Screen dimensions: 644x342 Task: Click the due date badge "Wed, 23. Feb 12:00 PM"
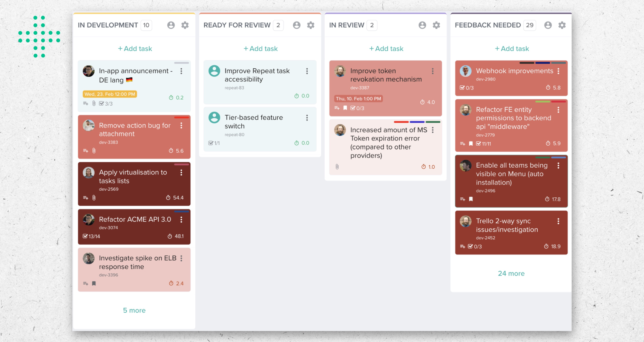click(109, 94)
